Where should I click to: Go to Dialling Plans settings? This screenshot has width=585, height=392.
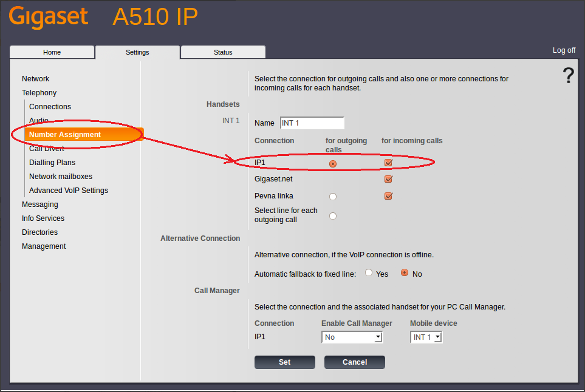[52, 163]
